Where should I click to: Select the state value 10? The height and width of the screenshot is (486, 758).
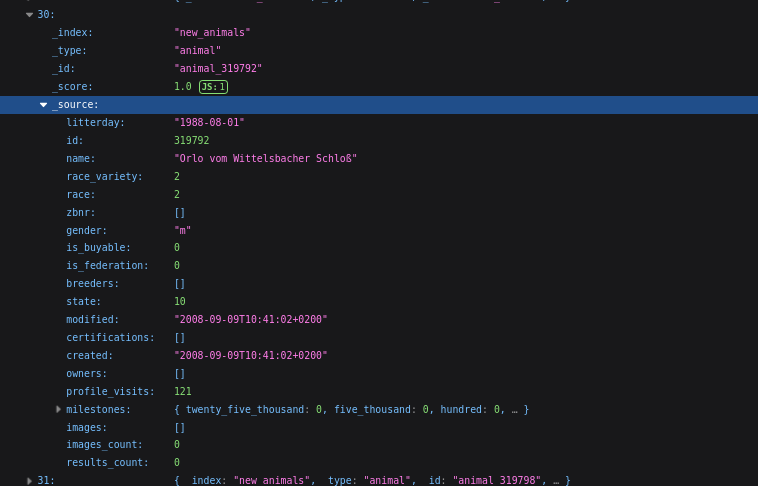(x=179, y=301)
